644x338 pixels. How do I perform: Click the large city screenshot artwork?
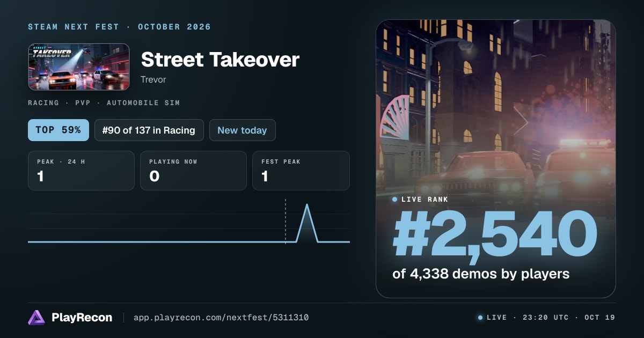point(496,158)
